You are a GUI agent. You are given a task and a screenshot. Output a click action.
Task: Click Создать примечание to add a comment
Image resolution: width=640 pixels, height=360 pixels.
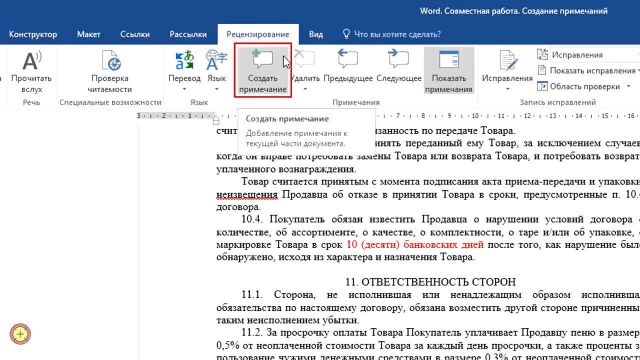[x=262, y=70]
